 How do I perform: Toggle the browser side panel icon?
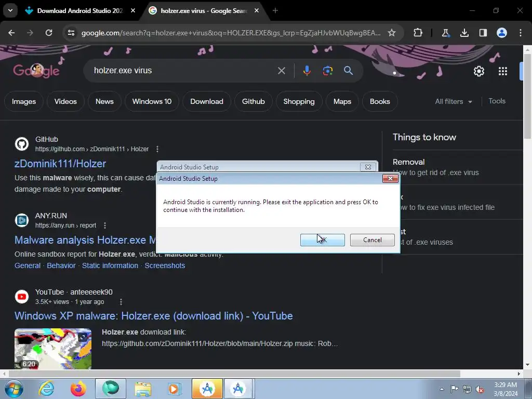pos(483,33)
